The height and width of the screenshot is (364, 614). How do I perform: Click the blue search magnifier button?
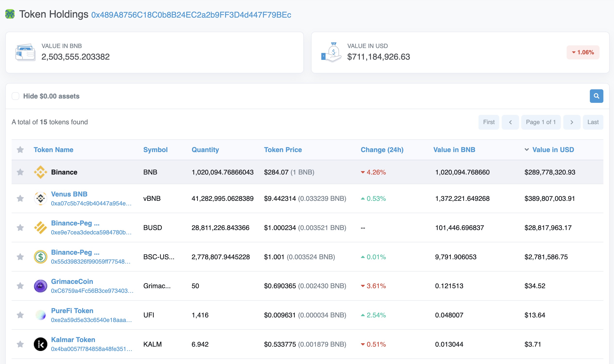(596, 96)
